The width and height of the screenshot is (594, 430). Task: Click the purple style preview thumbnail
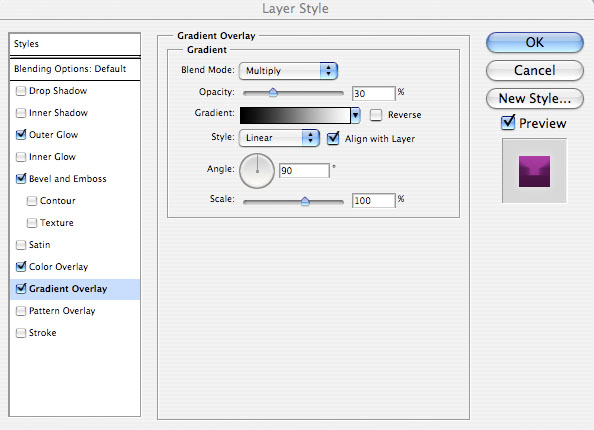coord(535,171)
